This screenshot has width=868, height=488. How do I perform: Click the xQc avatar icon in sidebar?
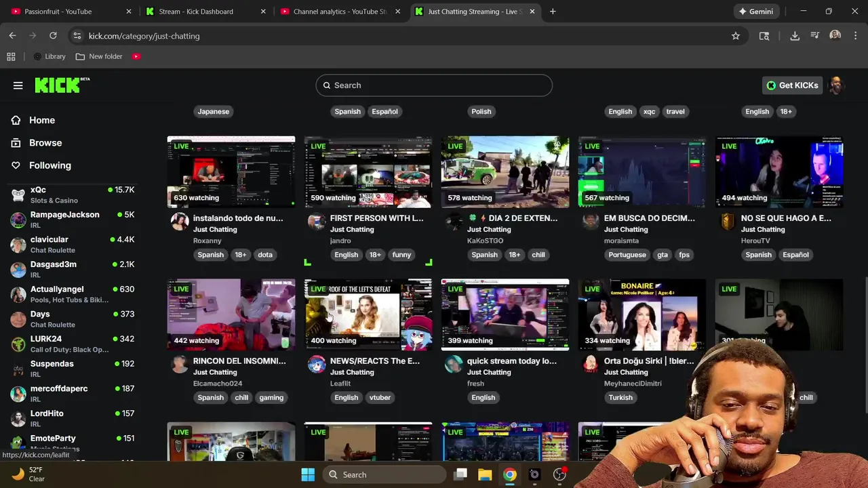[x=18, y=195]
